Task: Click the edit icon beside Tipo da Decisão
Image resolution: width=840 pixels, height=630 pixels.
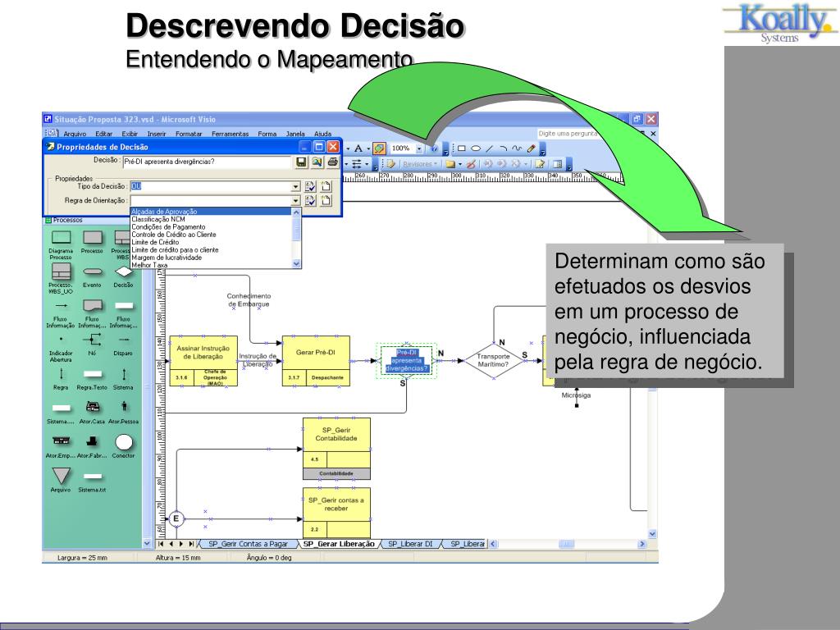Action: coord(310,186)
